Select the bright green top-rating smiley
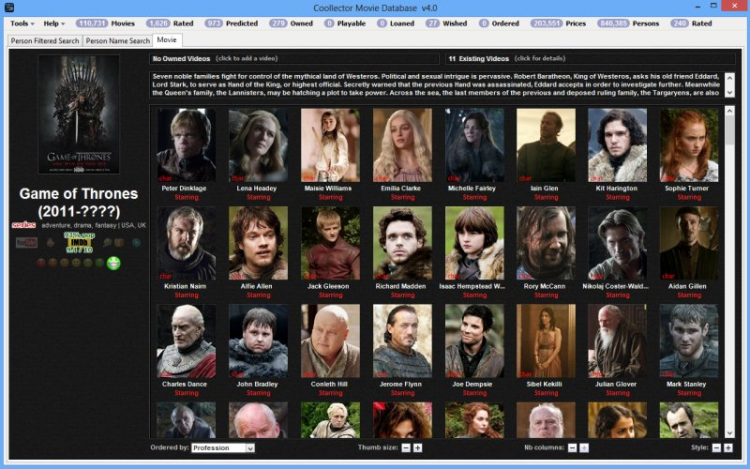750x469 pixels. (113, 263)
